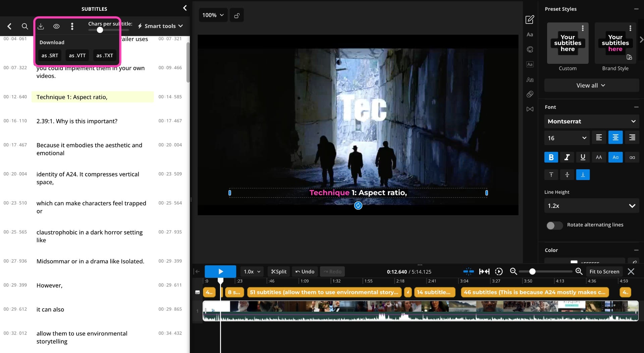
Task: Expand the Smart tools dropdown
Action: [x=160, y=26]
